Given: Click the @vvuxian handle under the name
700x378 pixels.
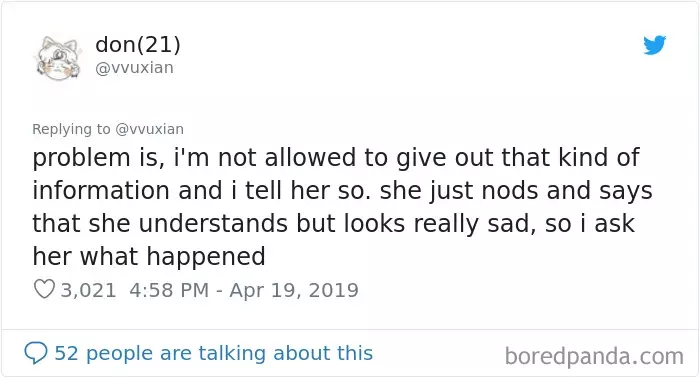Looking at the screenshot, I should click(x=134, y=68).
